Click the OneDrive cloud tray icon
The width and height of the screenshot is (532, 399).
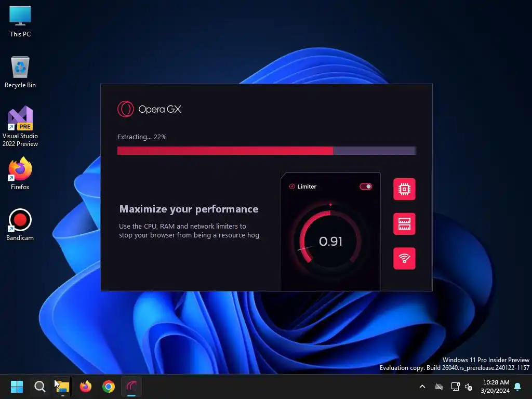click(439, 387)
